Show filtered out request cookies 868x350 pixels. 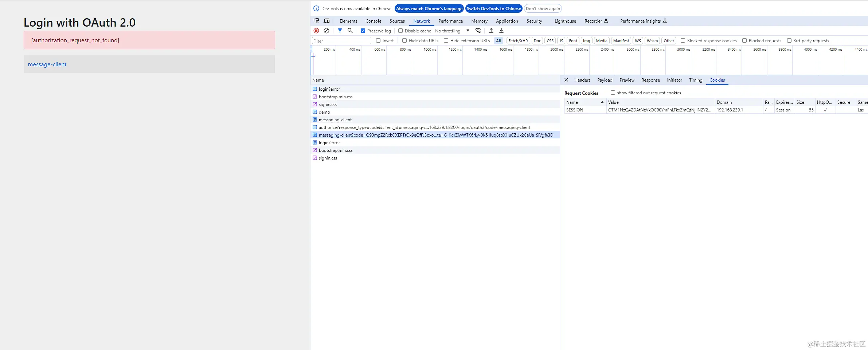pos(613,93)
